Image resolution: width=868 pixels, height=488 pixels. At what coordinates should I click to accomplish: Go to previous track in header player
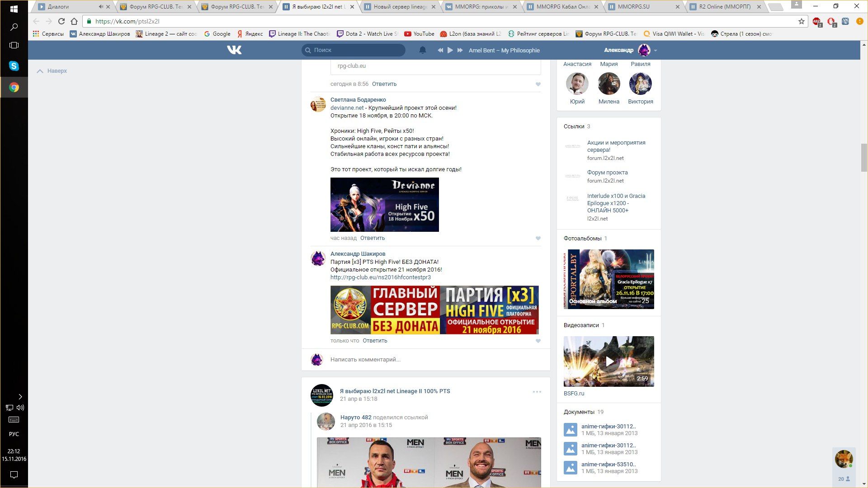point(440,50)
